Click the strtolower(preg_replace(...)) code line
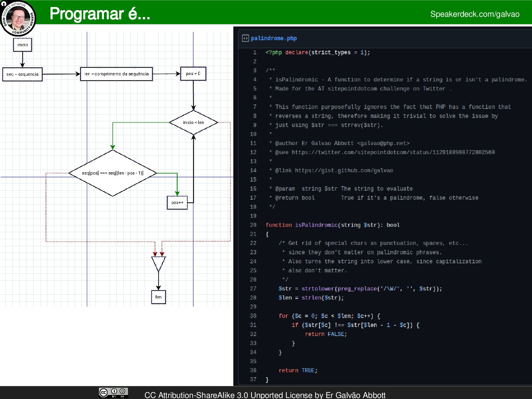 [x=360, y=288]
